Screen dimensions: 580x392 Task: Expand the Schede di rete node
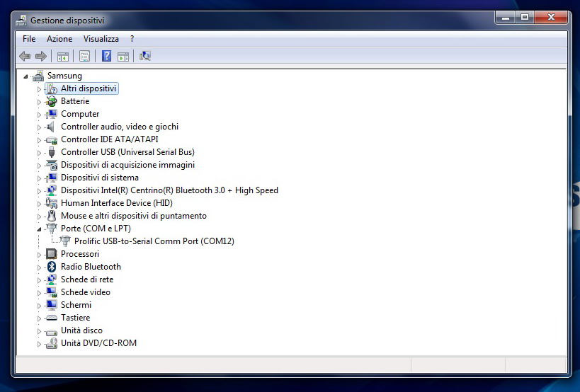[x=39, y=280]
